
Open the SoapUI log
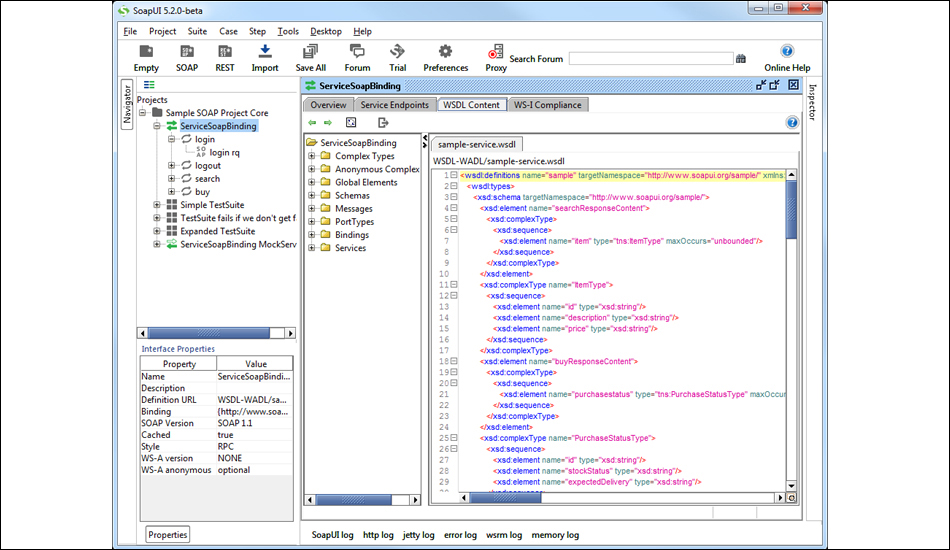[x=333, y=535]
